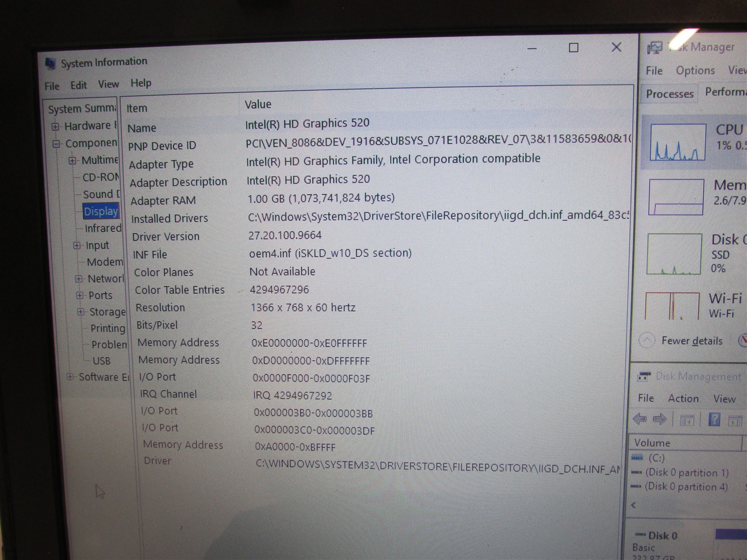Expand the Input tree node

coord(77,245)
